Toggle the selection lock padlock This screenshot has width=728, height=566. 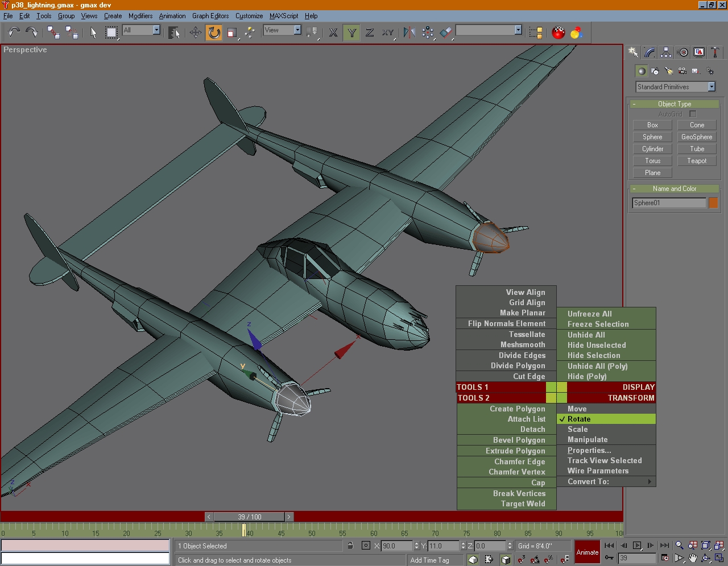(x=350, y=546)
